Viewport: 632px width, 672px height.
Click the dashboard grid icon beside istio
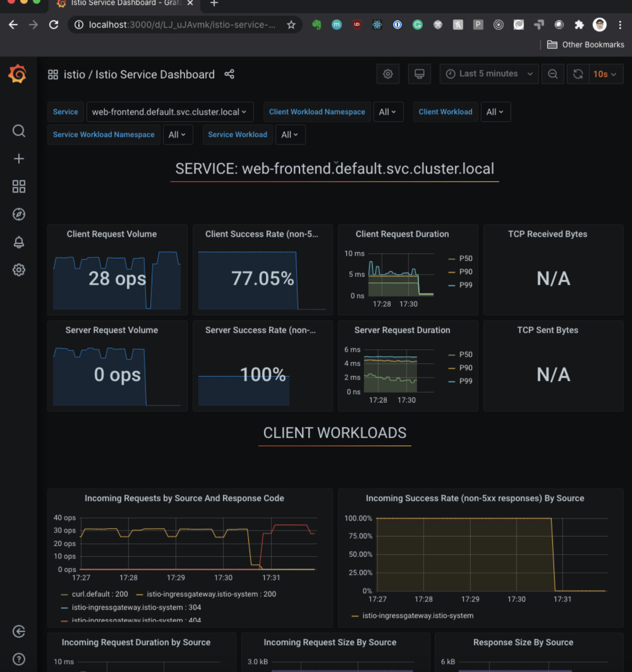point(53,74)
